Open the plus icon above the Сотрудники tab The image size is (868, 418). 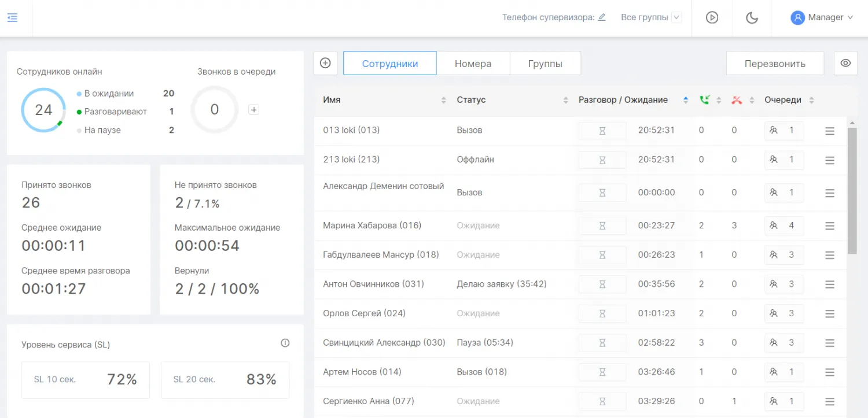coord(325,63)
